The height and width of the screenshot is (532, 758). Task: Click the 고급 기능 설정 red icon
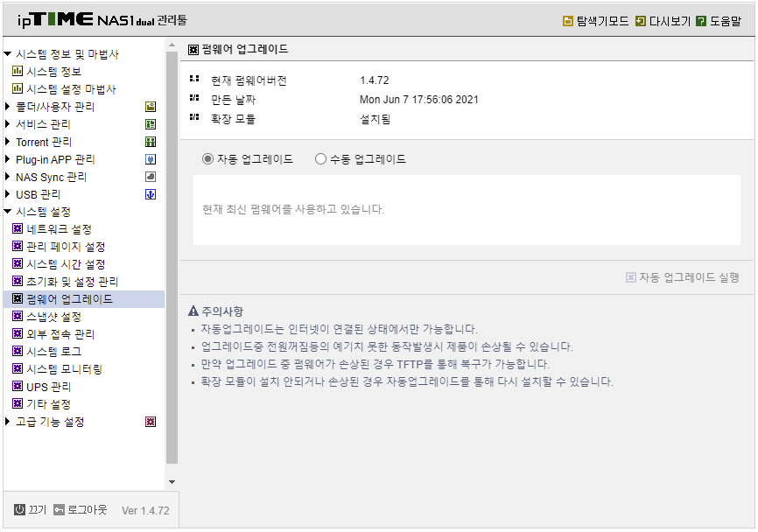coord(151,422)
